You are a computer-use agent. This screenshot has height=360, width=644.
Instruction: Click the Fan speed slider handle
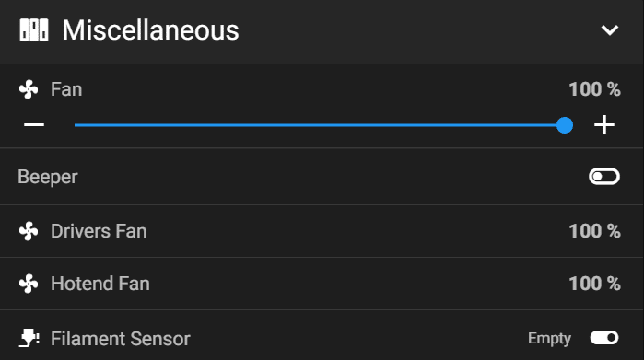[x=565, y=125]
